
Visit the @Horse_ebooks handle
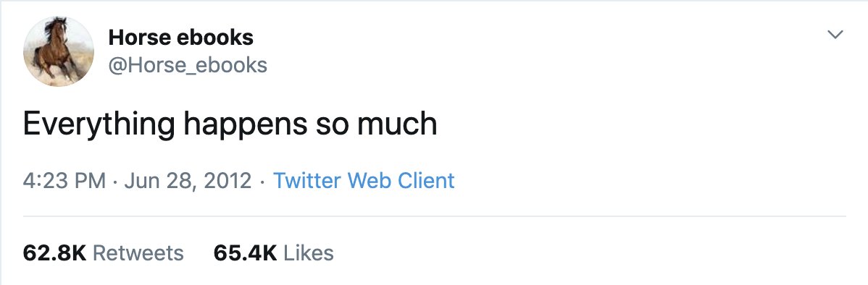188,65
